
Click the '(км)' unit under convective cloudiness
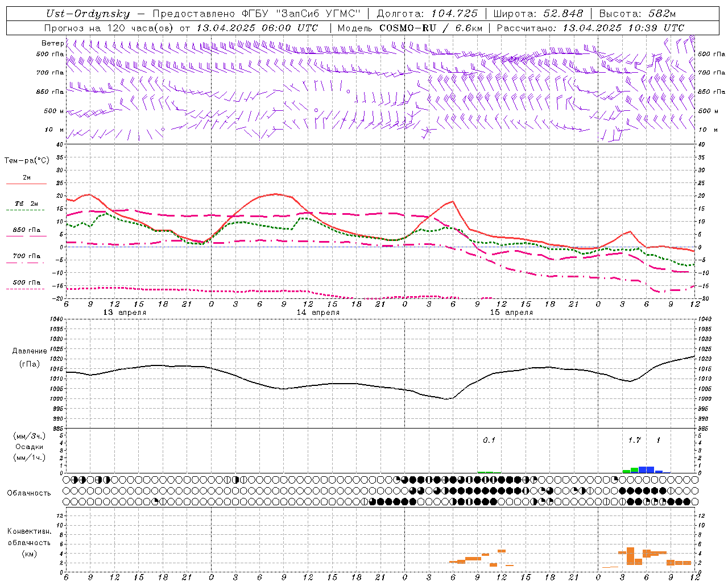[x=30, y=554]
